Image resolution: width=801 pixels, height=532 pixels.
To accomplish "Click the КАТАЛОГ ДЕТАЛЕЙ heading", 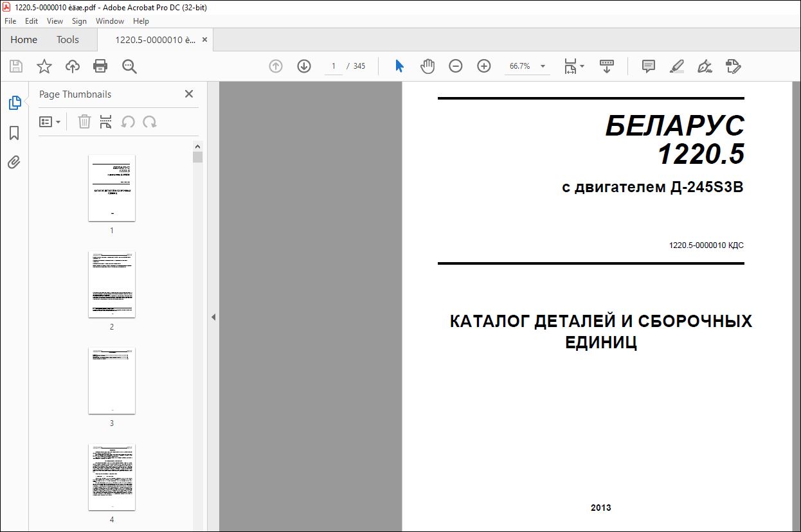I will (x=601, y=332).
